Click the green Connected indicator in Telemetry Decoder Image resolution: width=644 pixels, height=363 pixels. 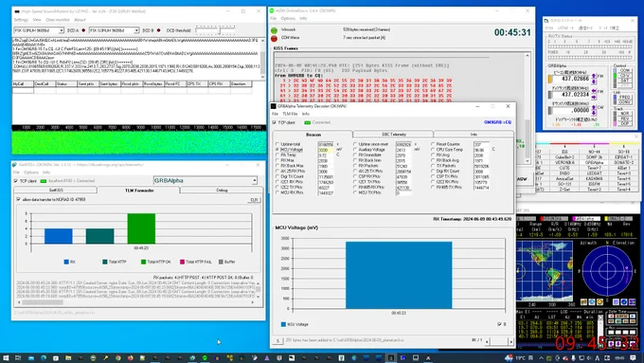coord(307,122)
